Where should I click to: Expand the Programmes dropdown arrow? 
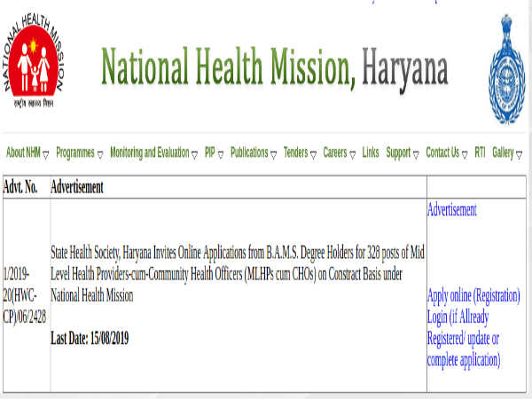(x=100, y=154)
